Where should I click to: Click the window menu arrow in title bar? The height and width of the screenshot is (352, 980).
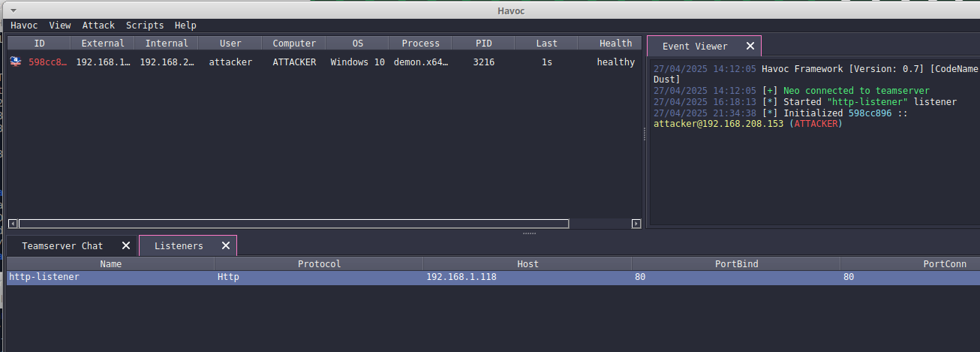click(15, 10)
